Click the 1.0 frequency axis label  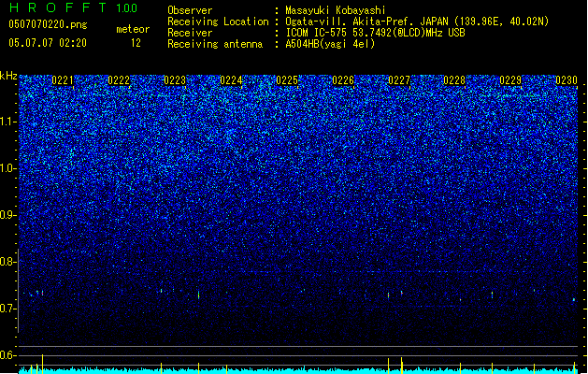7,168
